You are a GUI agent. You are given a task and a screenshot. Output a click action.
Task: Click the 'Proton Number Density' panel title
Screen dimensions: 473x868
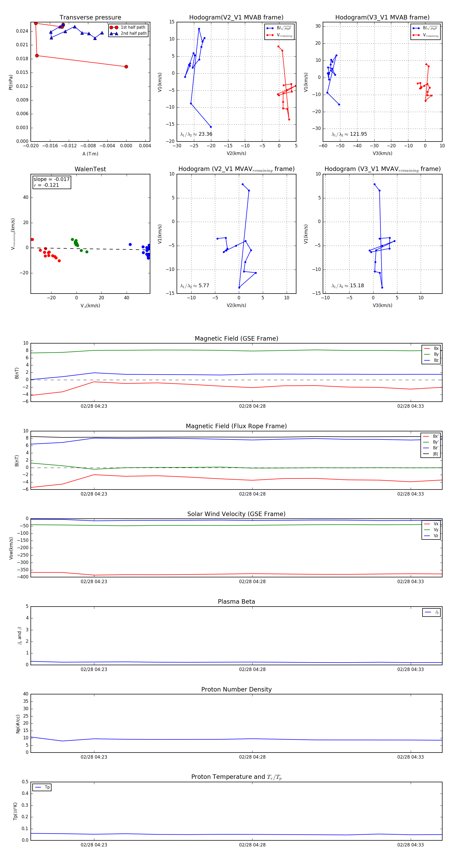click(236, 689)
